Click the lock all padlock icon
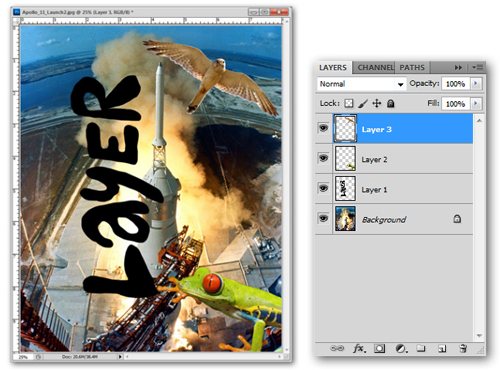The height and width of the screenshot is (370, 500). (x=391, y=104)
